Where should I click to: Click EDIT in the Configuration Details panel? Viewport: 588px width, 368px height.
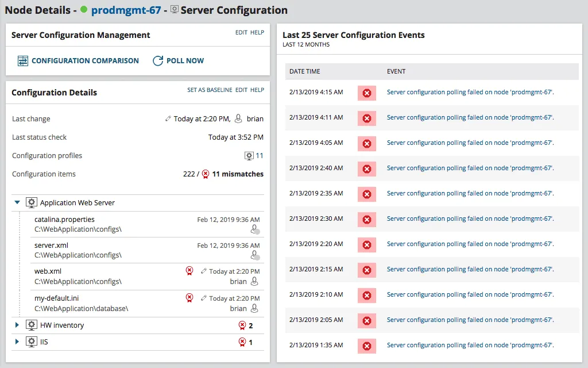[x=241, y=90]
